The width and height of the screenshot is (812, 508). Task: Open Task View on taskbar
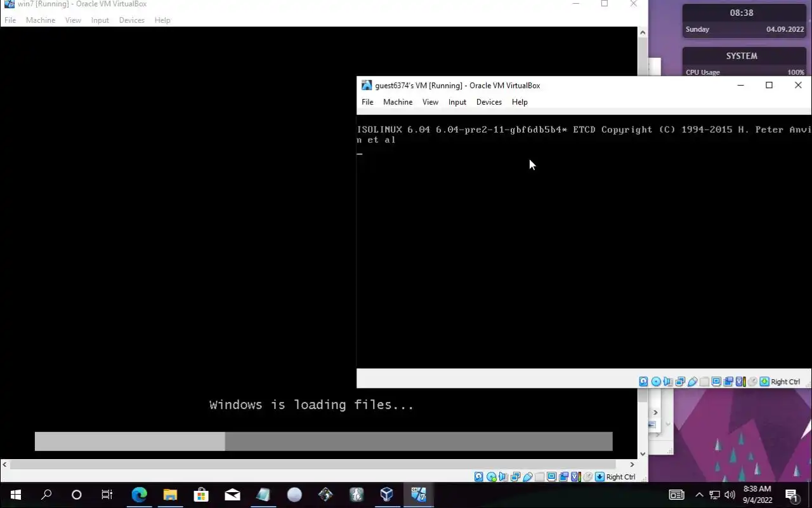[x=107, y=495]
